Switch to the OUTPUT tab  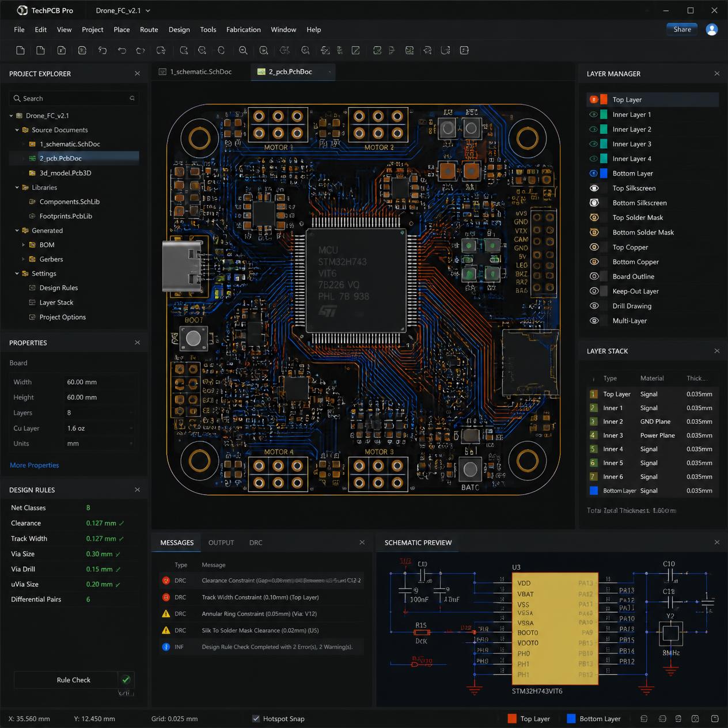click(221, 543)
